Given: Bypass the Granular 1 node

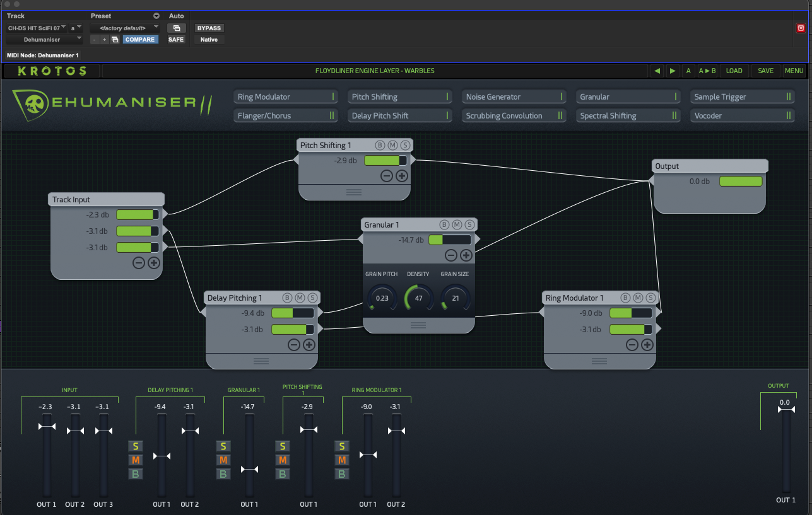Looking at the screenshot, I should (444, 224).
